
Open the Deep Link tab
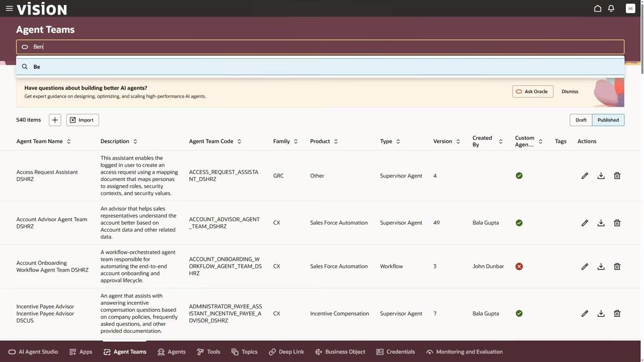(x=286, y=352)
